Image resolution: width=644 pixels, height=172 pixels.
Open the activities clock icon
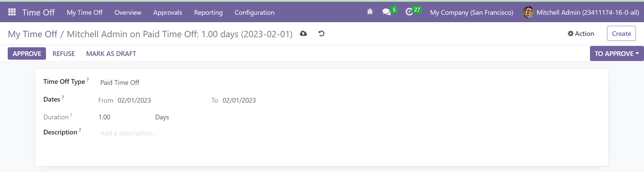[409, 12]
